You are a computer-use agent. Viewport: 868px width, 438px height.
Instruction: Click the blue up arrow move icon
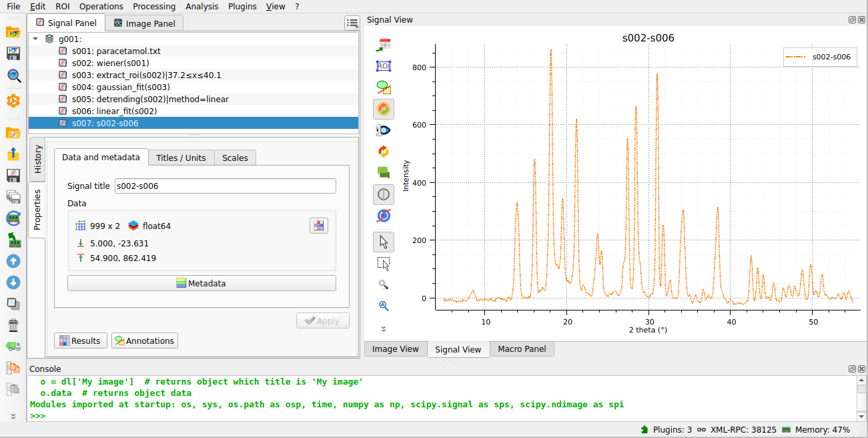tap(13, 261)
